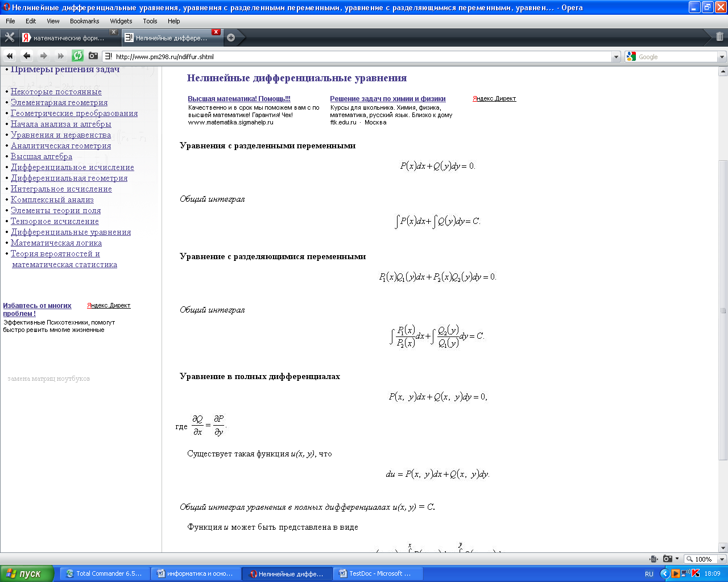The height and width of the screenshot is (582, 728).
Task: Switch to Total Commander in the taskbar
Action: (x=104, y=574)
